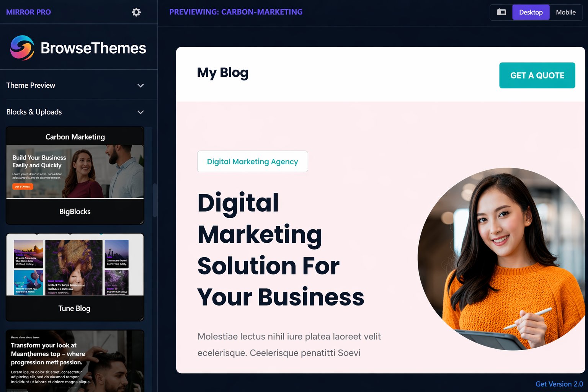Click the BrowseThemes swirl logo icon
The image size is (588, 392).
[22, 48]
